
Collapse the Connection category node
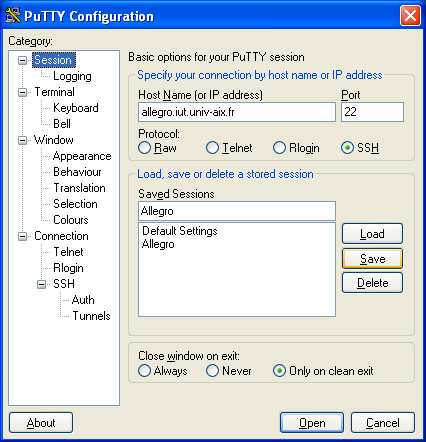point(22,236)
